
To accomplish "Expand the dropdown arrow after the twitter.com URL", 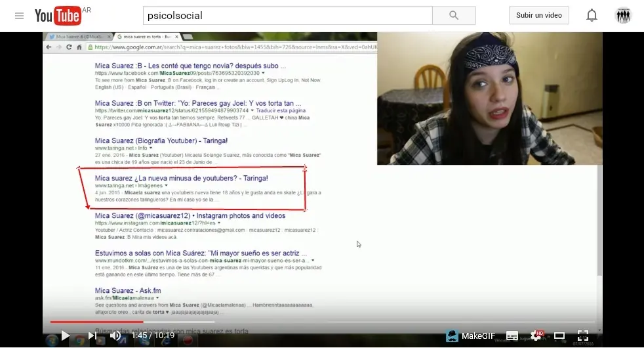I will (252, 110).
